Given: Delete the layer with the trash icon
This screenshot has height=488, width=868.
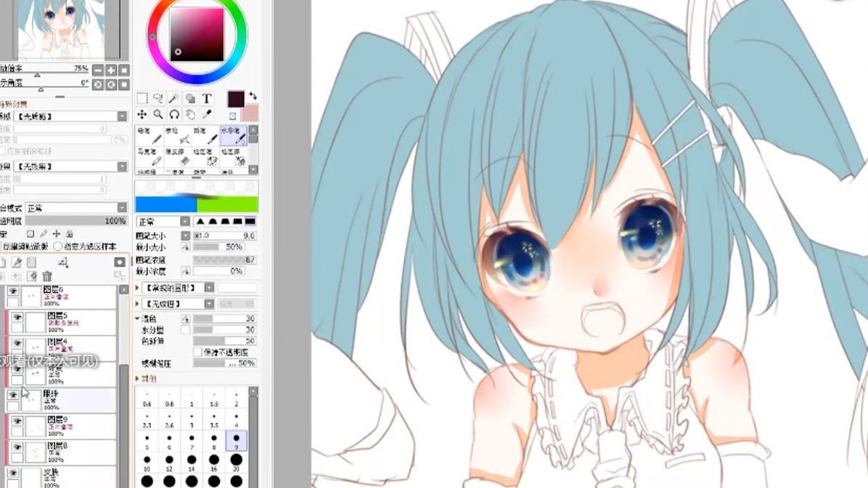Looking at the screenshot, I should [x=47, y=276].
